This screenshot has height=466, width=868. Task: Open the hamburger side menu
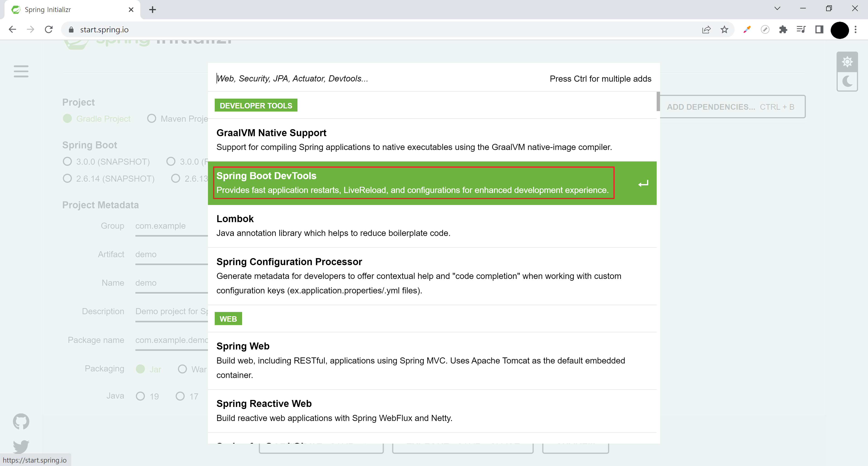coord(21,71)
